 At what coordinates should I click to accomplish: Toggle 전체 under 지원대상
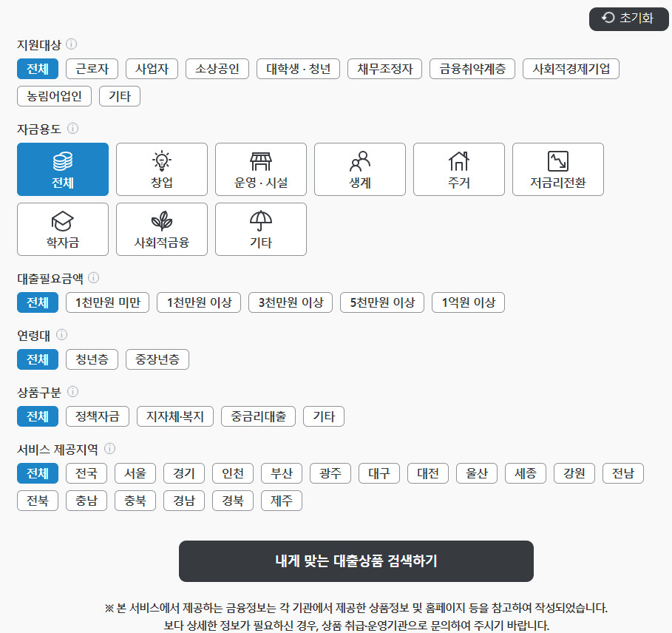(x=38, y=69)
